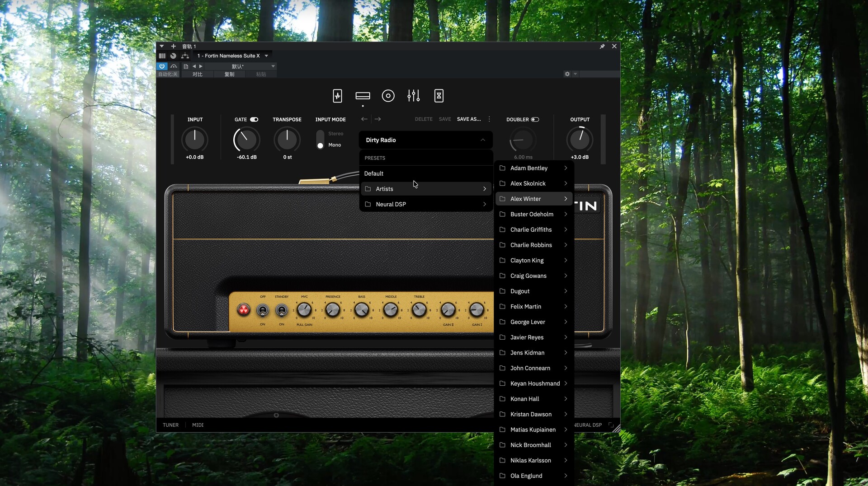Click the plugin power bypass icon

162,66
